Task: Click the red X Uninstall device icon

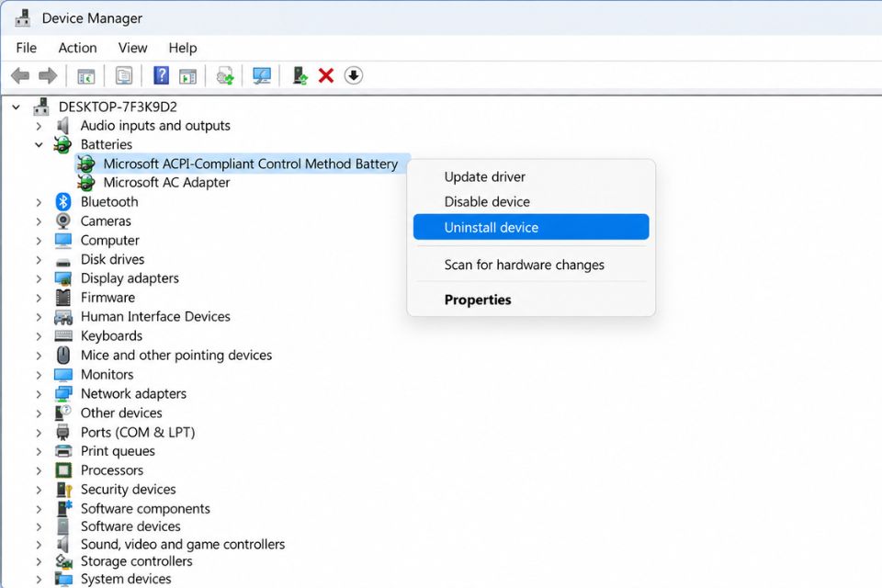Action: click(x=326, y=75)
